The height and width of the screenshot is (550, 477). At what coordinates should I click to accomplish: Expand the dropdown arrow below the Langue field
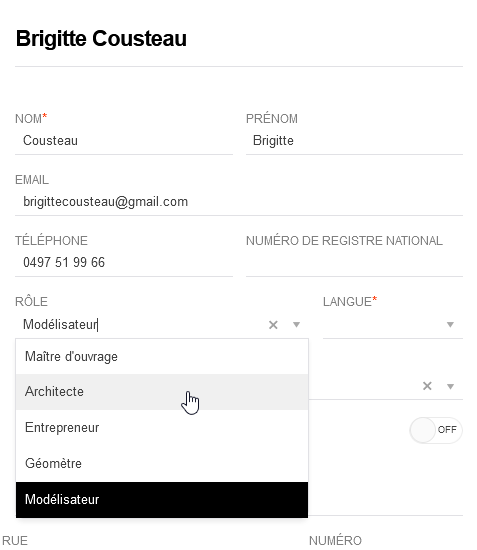[x=450, y=387]
